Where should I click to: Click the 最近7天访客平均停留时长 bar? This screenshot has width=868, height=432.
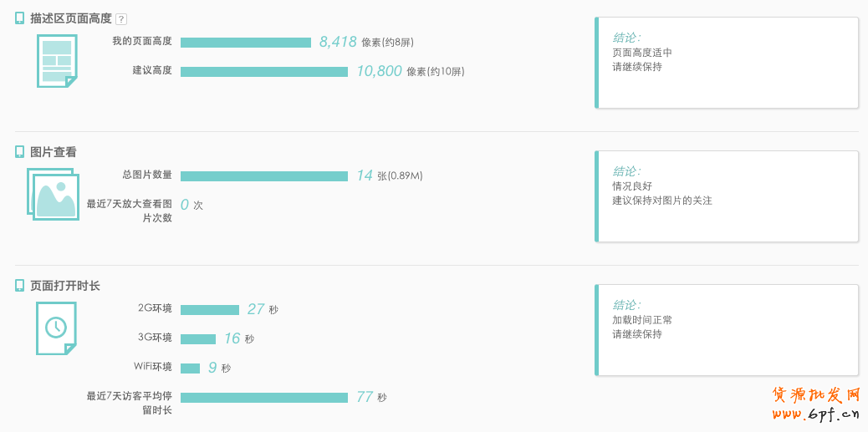point(264,398)
